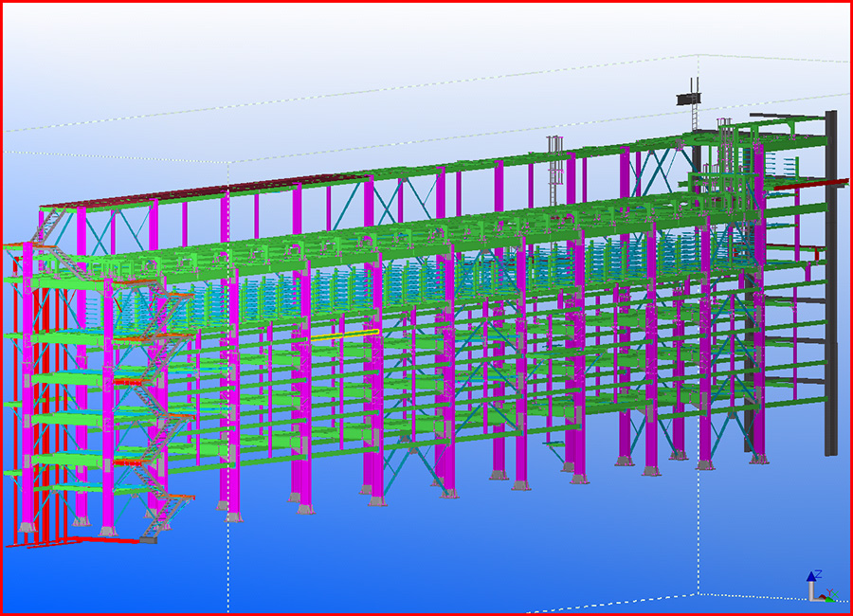The height and width of the screenshot is (616, 853).
Task: Pick a gray base plate under a magenta column
Action: tap(305, 509)
